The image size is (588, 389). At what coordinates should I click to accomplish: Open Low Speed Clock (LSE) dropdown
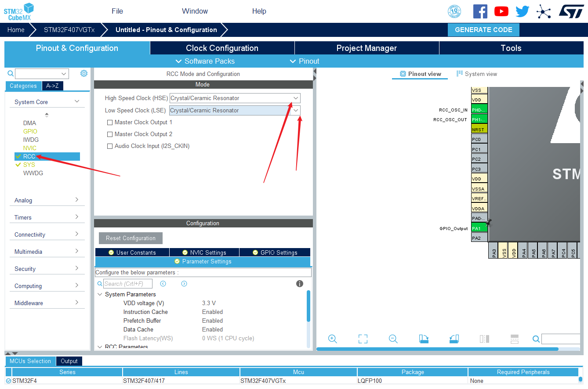point(235,110)
